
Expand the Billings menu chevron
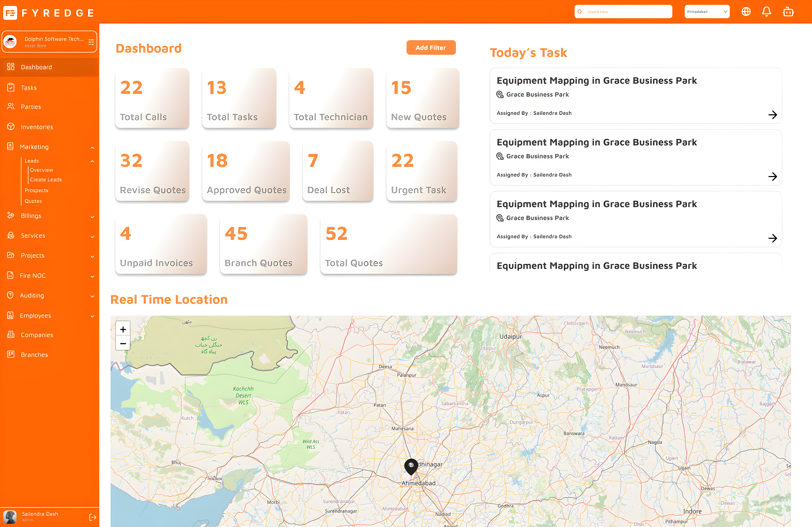[92, 217]
